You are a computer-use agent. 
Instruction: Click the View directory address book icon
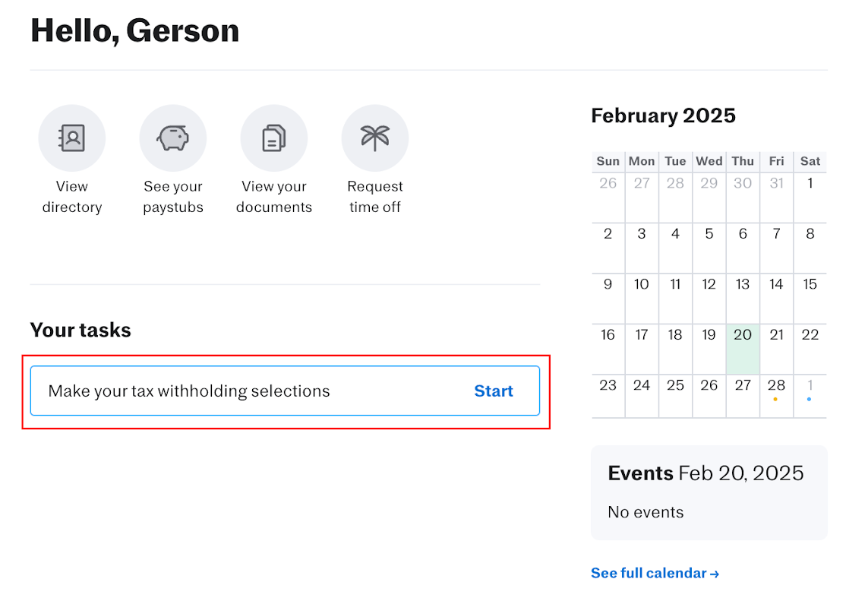pyautogui.click(x=72, y=138)
